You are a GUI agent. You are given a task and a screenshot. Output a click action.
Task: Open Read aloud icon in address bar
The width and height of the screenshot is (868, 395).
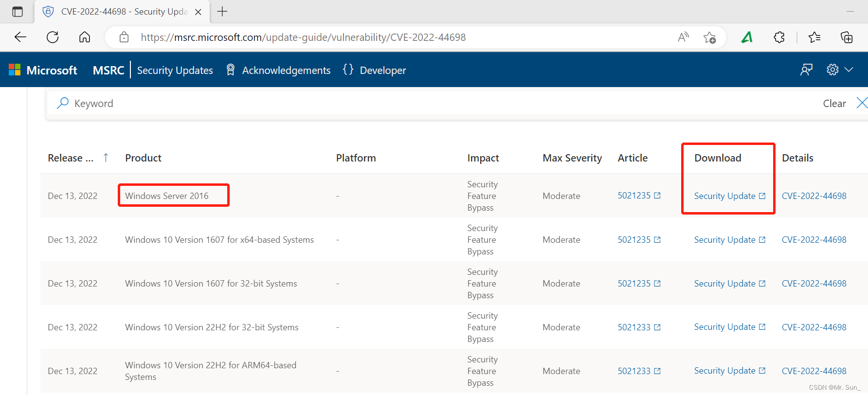(684, 37)
